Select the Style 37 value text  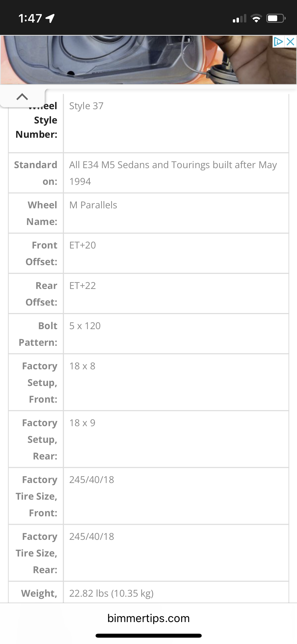[86, 106]
